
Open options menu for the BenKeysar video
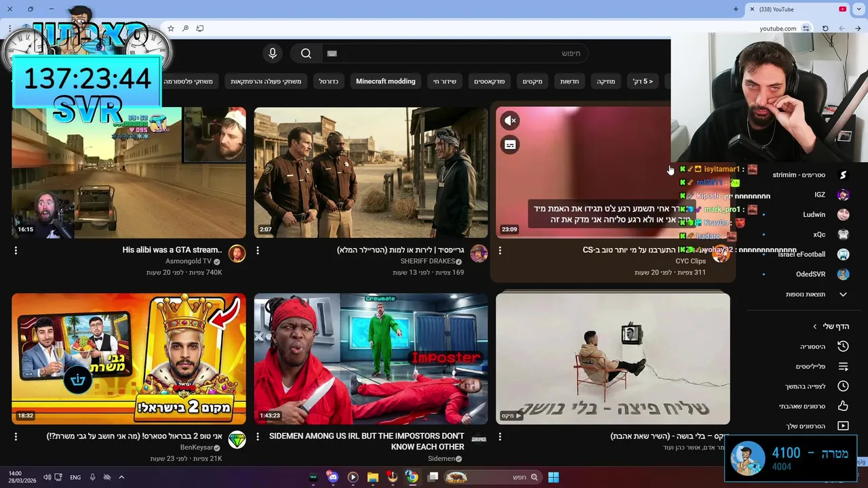pos(16,437)
